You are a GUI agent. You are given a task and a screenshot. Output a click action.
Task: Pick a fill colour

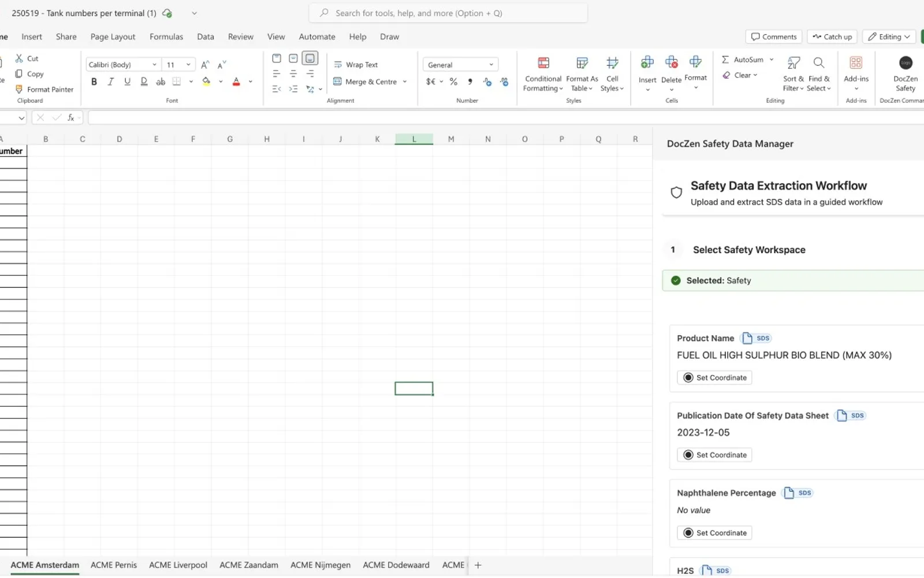pos(206,81)
